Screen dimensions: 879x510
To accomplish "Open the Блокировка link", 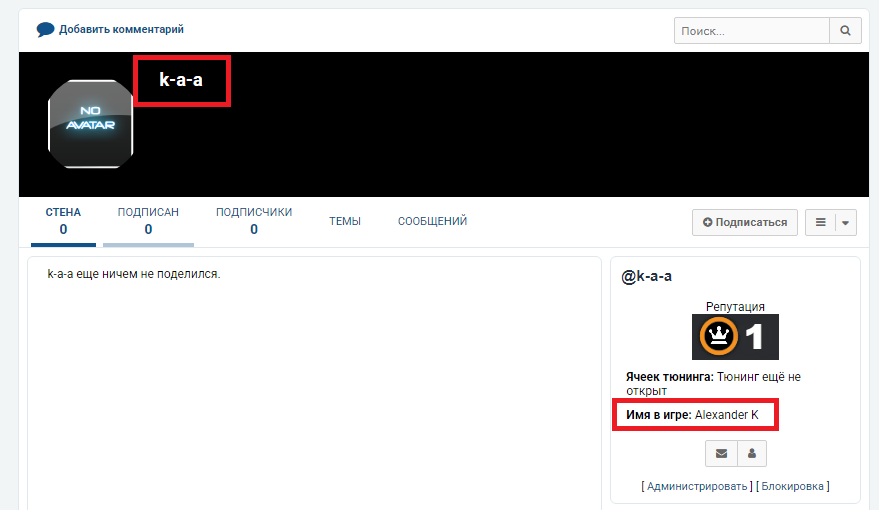I will point(793,486).
